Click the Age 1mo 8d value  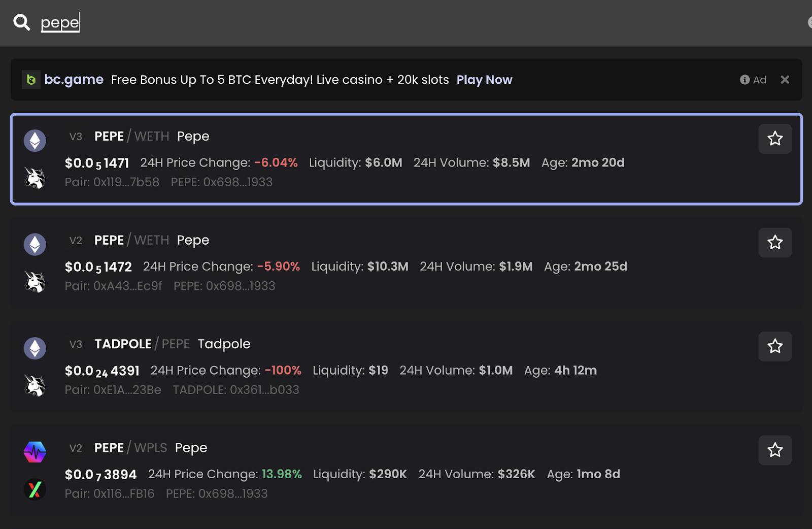pos(598,474)
